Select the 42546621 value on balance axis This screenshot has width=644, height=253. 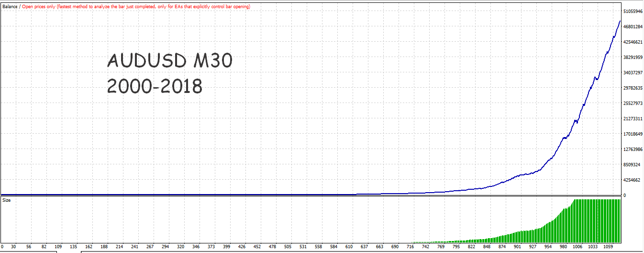pyautogui.click(x=633, y=42)
